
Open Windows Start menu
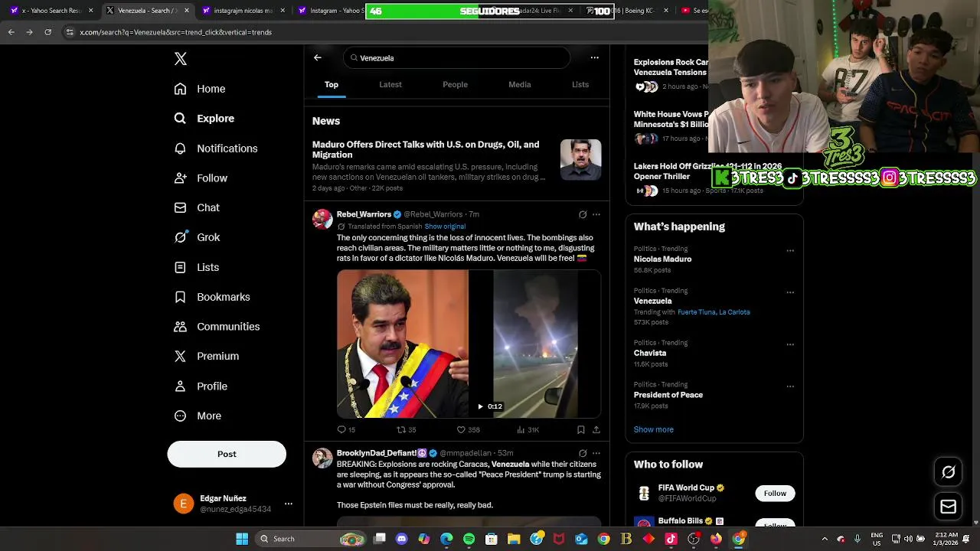tap(242, 539)
